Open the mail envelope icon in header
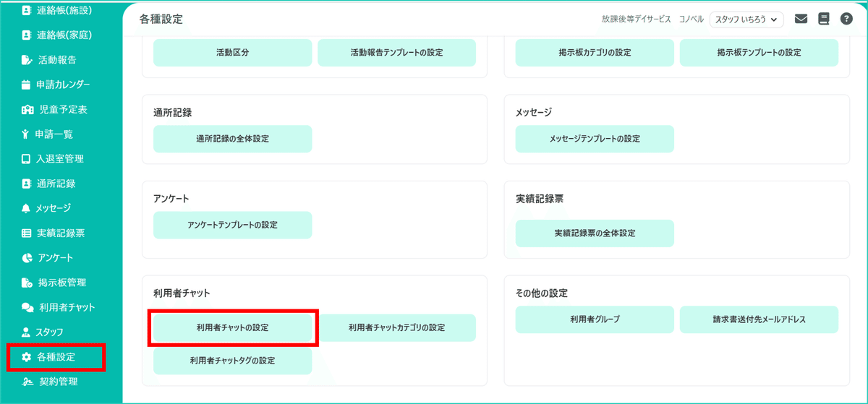 (x=801, y=20)
